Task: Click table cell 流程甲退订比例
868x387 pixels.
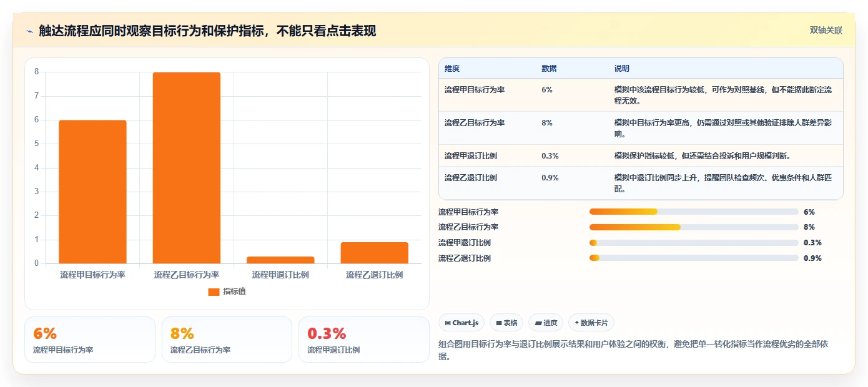Action: click(x=471, y=156)
